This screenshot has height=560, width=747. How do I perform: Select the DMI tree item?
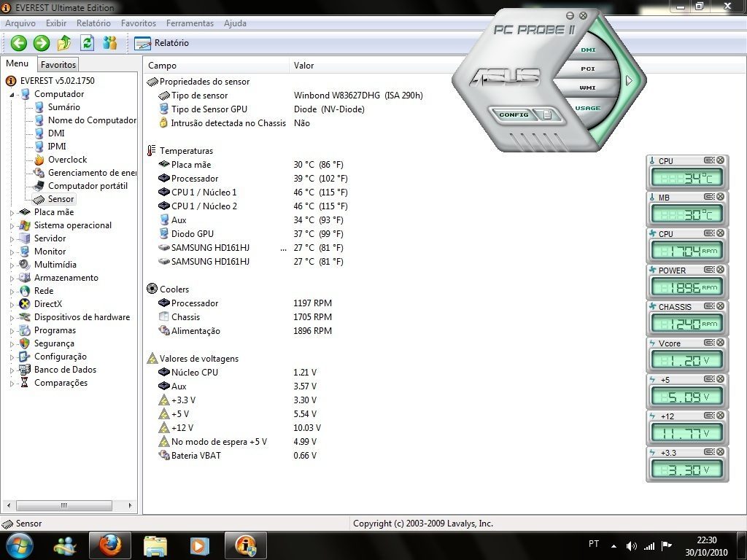pos(56,133)
